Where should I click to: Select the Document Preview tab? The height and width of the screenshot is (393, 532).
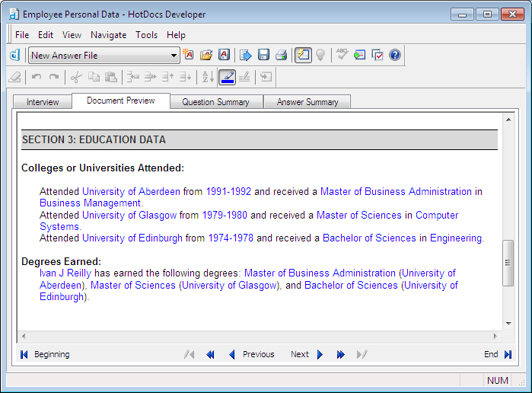(x=121, y=101)
